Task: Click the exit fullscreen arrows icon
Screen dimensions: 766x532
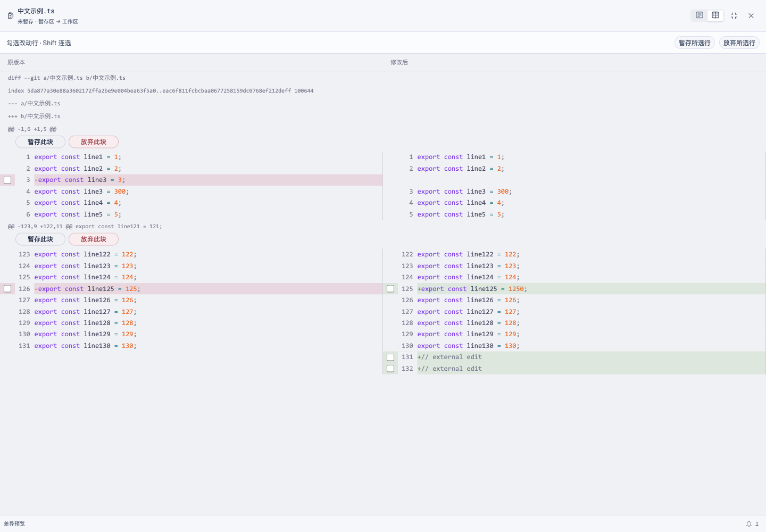Action: coord(734,16)
